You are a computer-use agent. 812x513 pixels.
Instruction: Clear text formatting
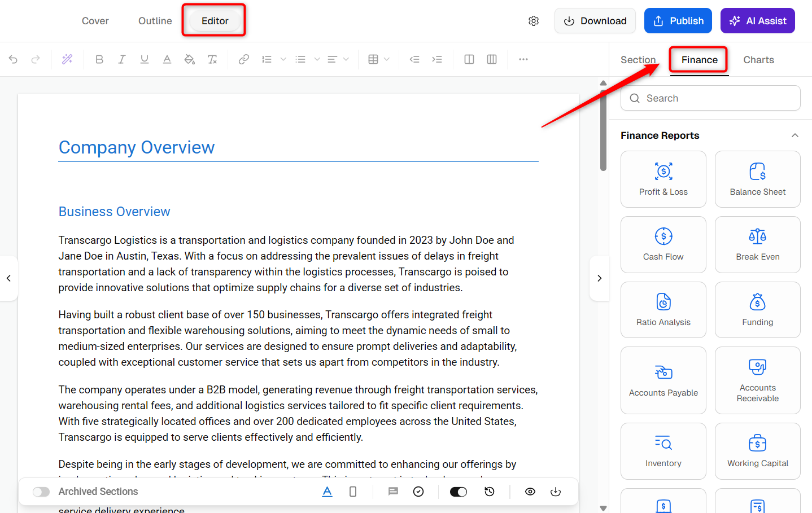[212, 59]
